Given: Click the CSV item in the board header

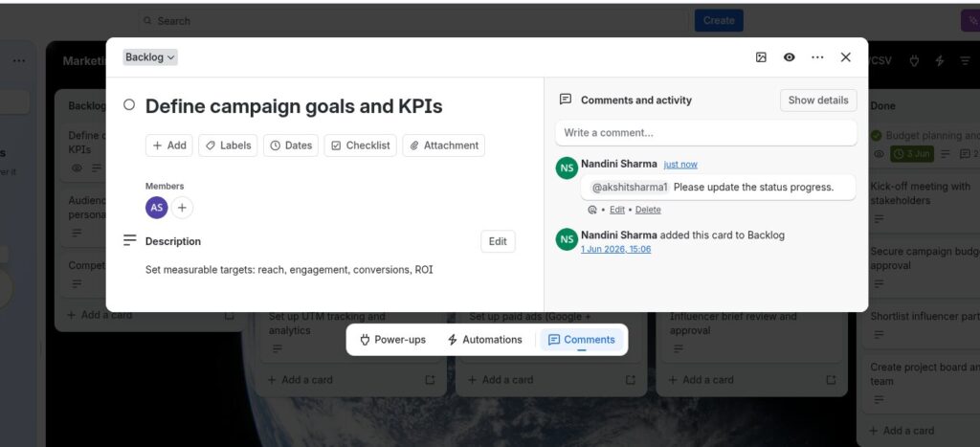Looking at the screenshot, I should [x=881, y=60].
